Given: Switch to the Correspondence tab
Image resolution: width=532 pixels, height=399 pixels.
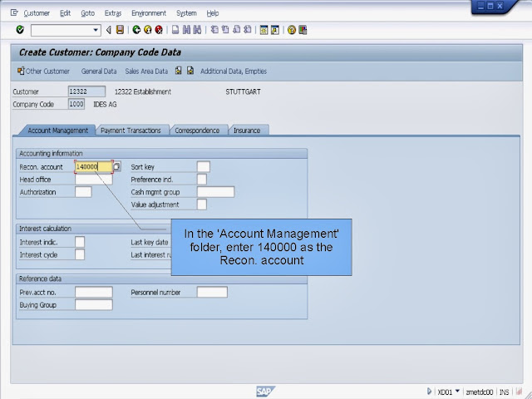Looking at the screenshot, I should (197, 131).
